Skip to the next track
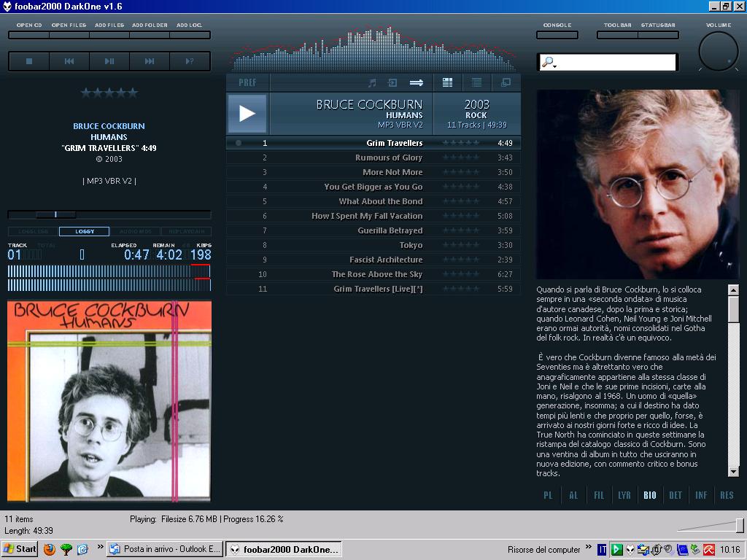747x560 pixels. click(x=149, y=61)
